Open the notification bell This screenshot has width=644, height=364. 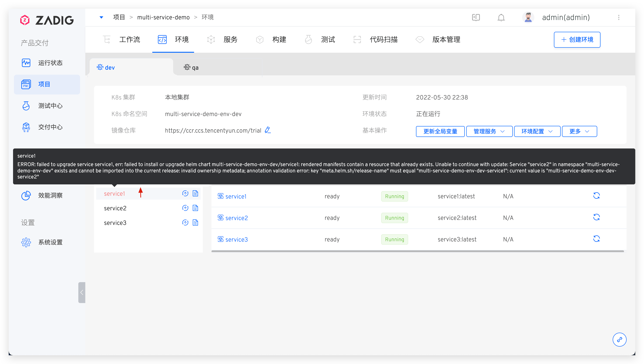501,17
